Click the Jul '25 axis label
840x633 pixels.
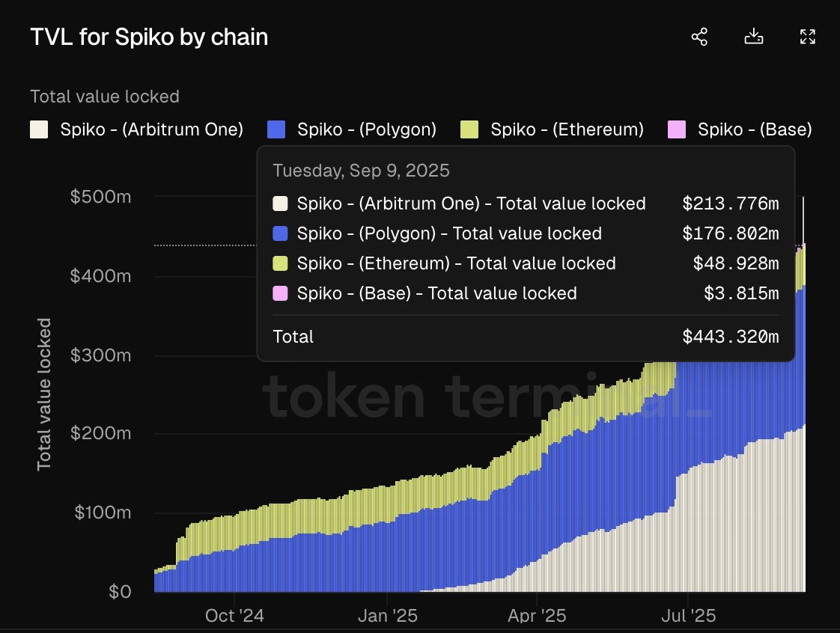[x=688, y=615]
